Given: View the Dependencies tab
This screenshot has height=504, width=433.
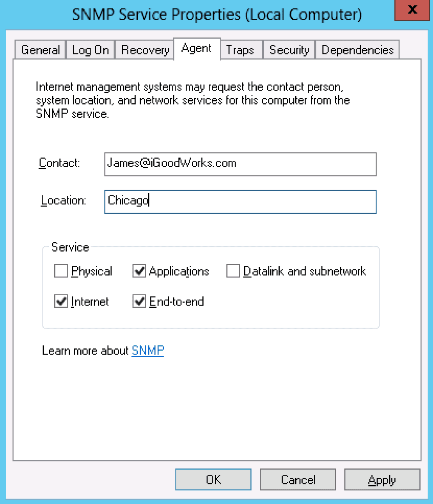Looking at the screenshot, I should [x=357, y=50].
